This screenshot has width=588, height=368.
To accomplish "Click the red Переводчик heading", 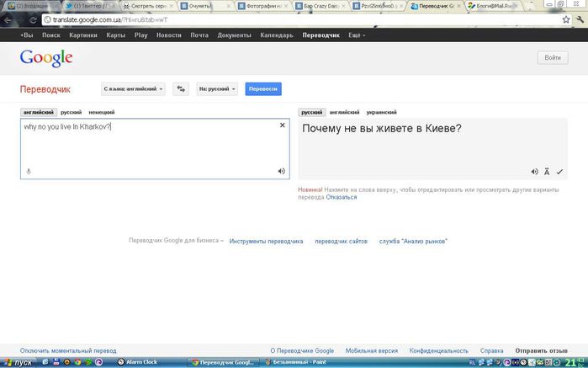I will 45,89.
